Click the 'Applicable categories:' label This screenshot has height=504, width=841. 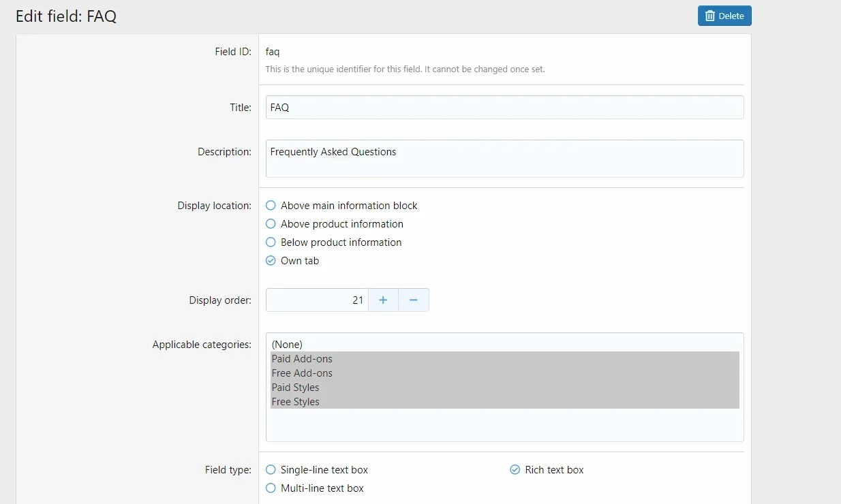[x=202, y=345]
